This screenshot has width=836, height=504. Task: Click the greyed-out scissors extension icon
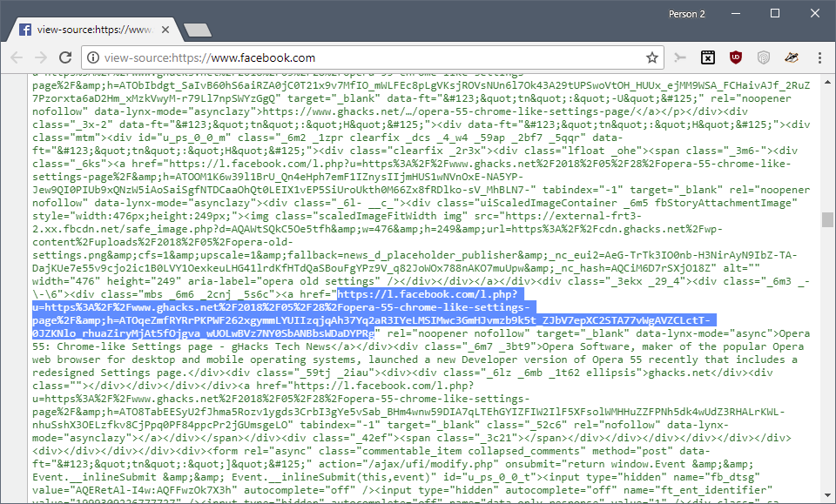click(680, 57)
